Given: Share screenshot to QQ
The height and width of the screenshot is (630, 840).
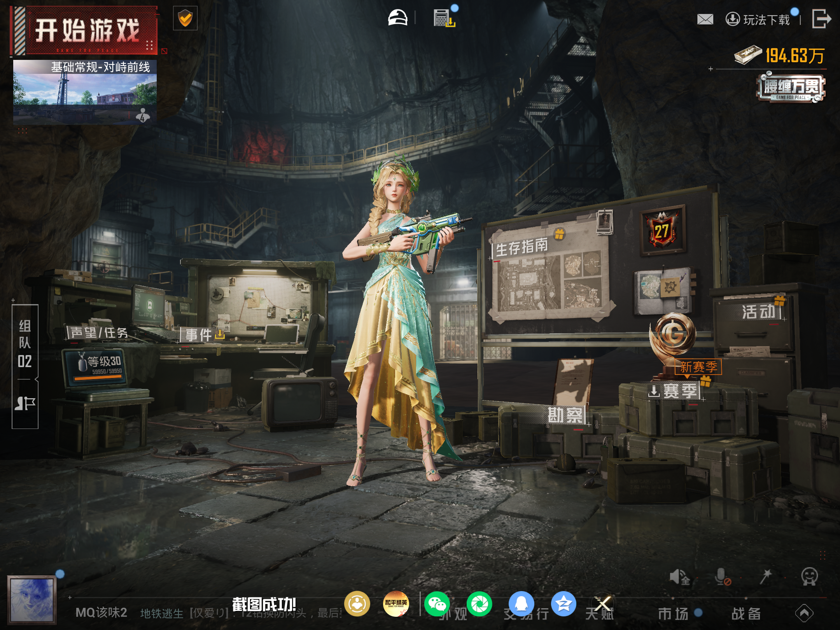Looking at the screenshot, I should click(521, 604).
